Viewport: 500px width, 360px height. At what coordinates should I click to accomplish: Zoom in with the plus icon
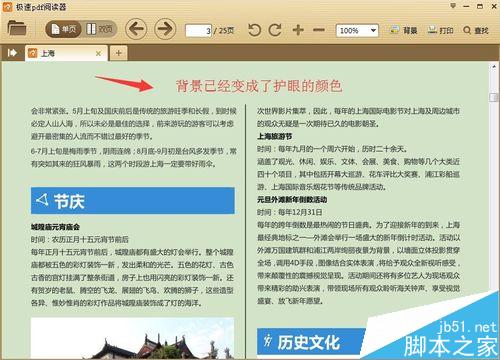(298, 30)
